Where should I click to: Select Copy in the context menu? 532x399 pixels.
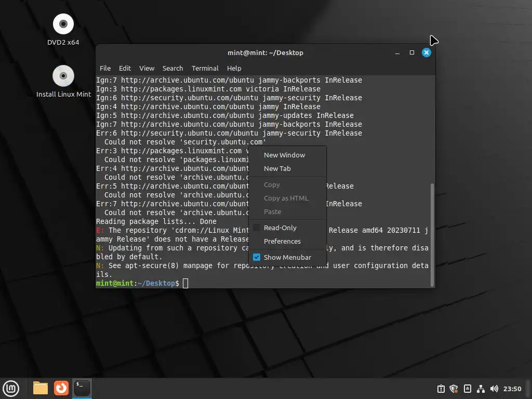[x=287, y=185]
